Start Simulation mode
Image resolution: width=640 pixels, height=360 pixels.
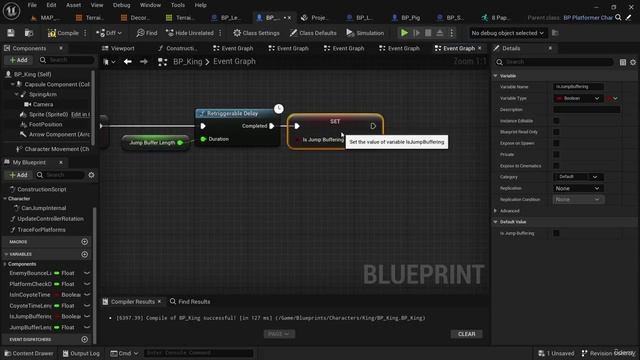click(x=365, y=33)
